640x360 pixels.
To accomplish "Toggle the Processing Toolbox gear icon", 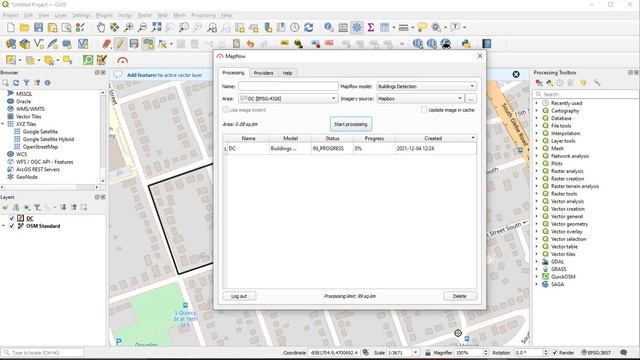I will click(x=357, y=27).
